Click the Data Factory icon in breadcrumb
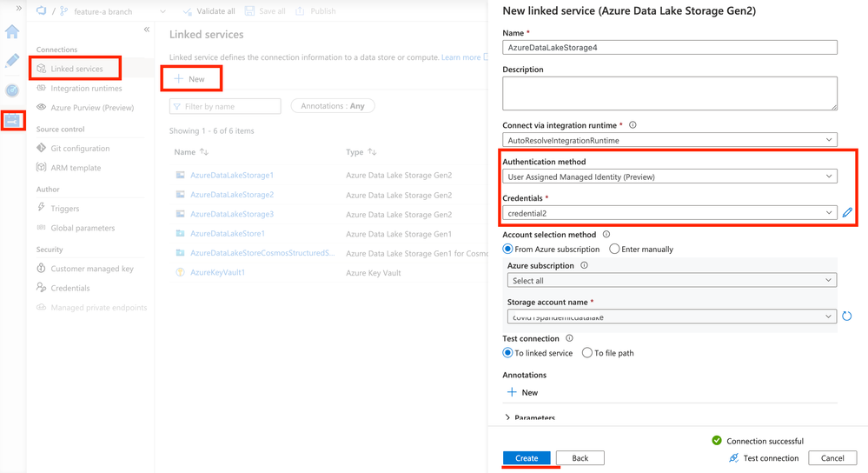Viewport: 868px width, 473px height. coord(42,11)
